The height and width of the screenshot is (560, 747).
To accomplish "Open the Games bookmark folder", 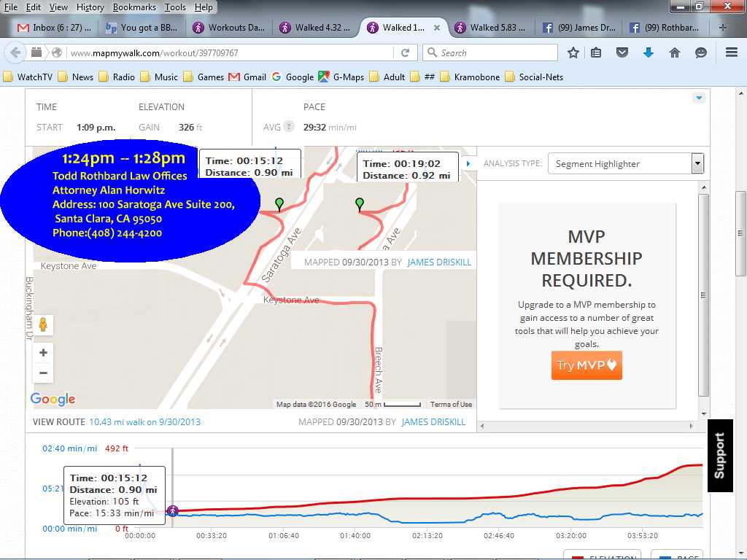I will (204, 77).
